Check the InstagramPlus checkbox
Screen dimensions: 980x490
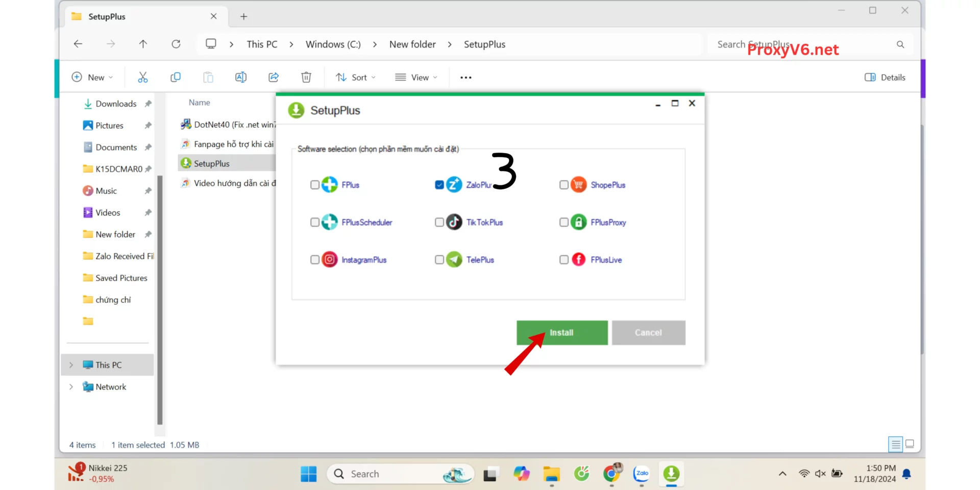315,260
